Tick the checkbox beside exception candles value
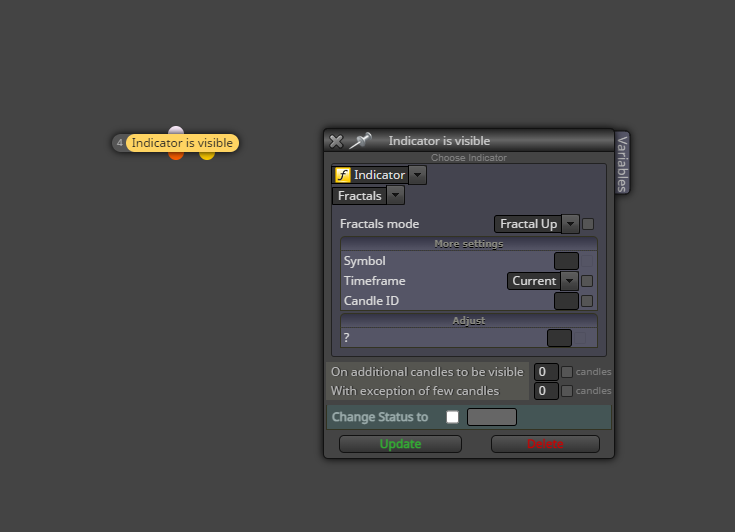The height and width of the screenshot is (532, 735). pyautogui.click(x=567, y=390)
